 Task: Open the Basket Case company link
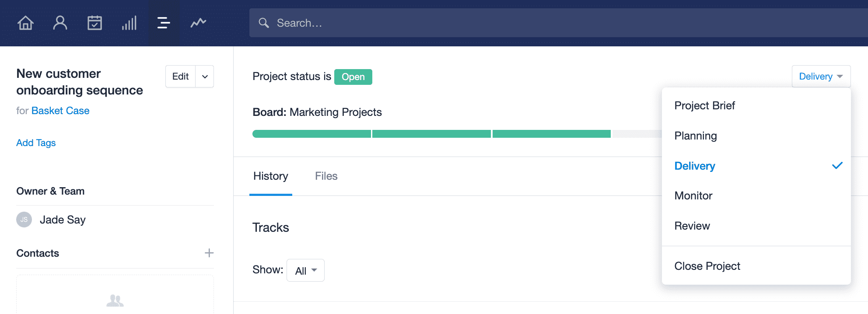pos(60,111)
